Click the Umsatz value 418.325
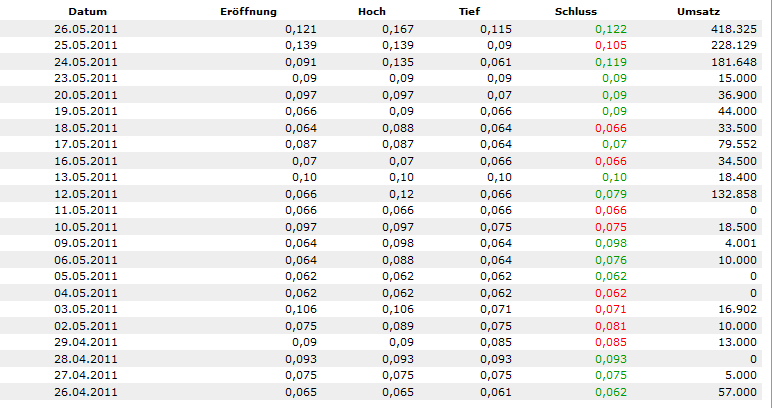 tap(734, 29)
